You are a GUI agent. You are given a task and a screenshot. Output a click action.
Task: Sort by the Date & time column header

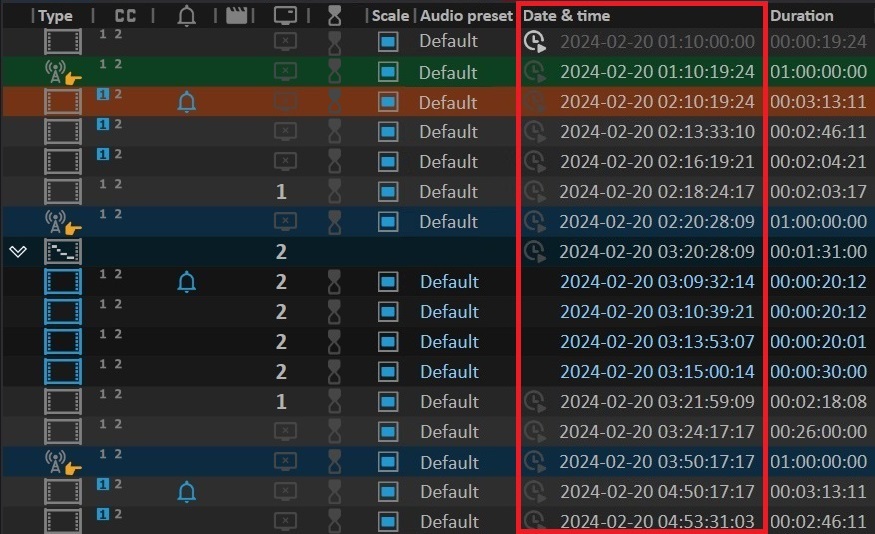coord(566,16)
